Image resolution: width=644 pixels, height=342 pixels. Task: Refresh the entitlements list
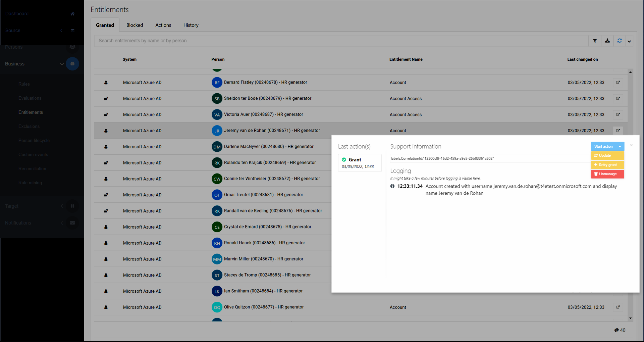tap(619, 41)
